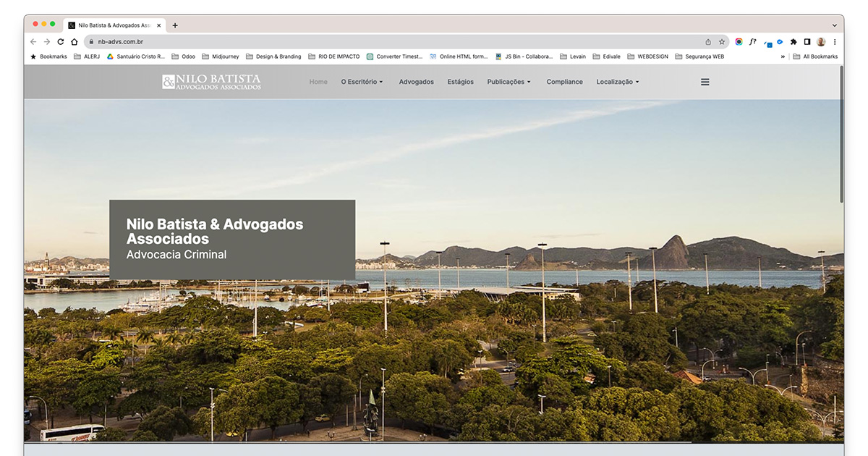Go to the Estágios page
The height and width of the screenshot is (456, 868).
coord(461,82)
